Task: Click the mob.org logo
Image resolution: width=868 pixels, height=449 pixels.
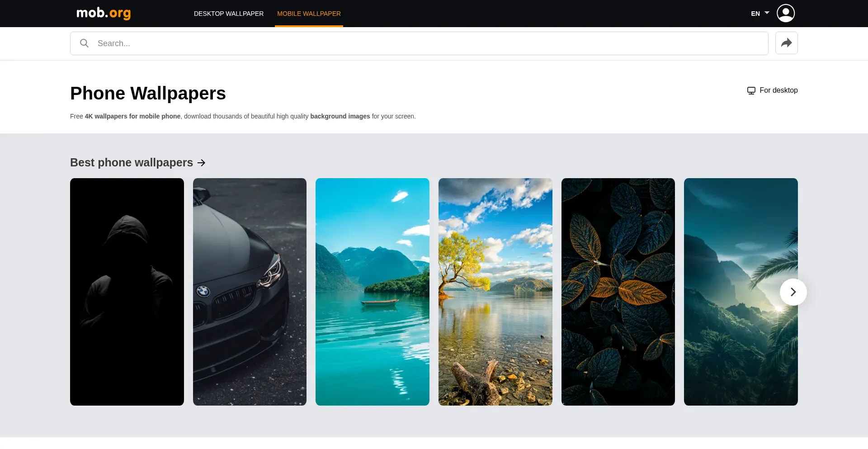Action: pyautogui.click(x=104, y=13)
